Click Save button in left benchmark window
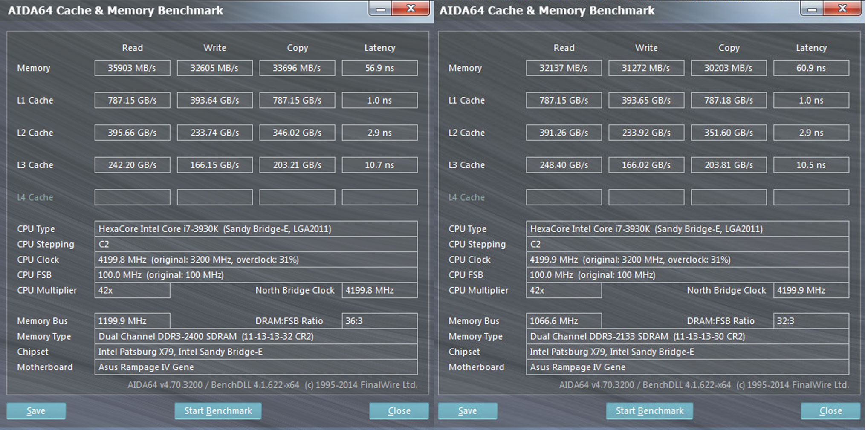The width and height of the screenshot is (868, 430). [x=36, y=411]
